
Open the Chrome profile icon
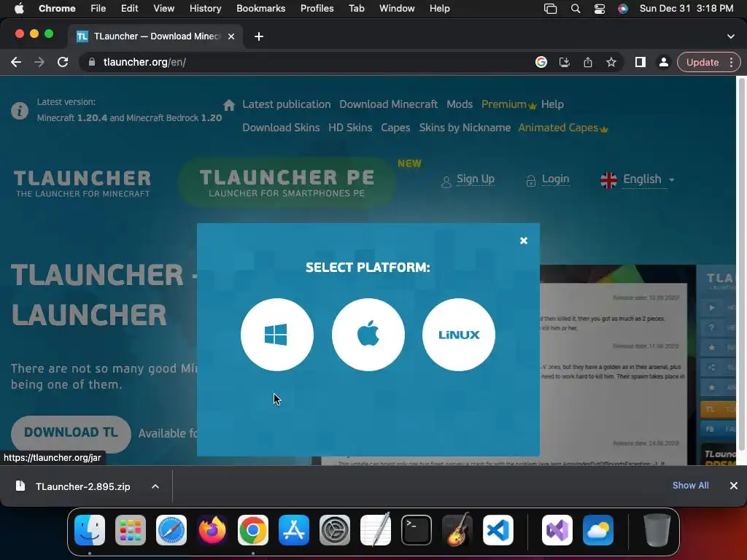pos(664,63)
